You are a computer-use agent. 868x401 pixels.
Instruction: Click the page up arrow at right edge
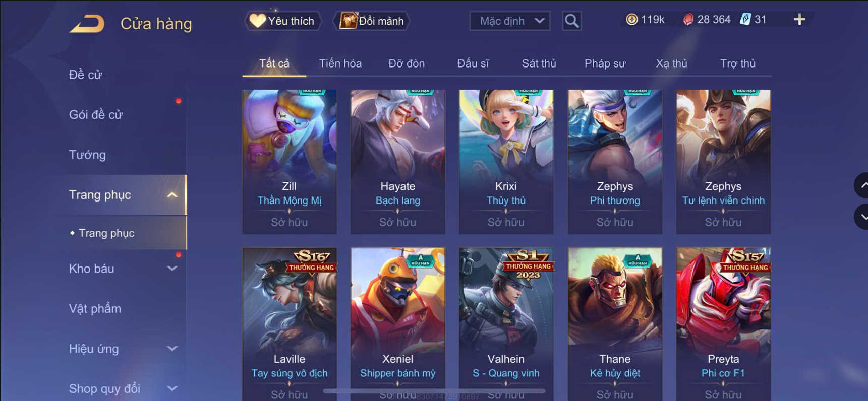coord(861,185)
